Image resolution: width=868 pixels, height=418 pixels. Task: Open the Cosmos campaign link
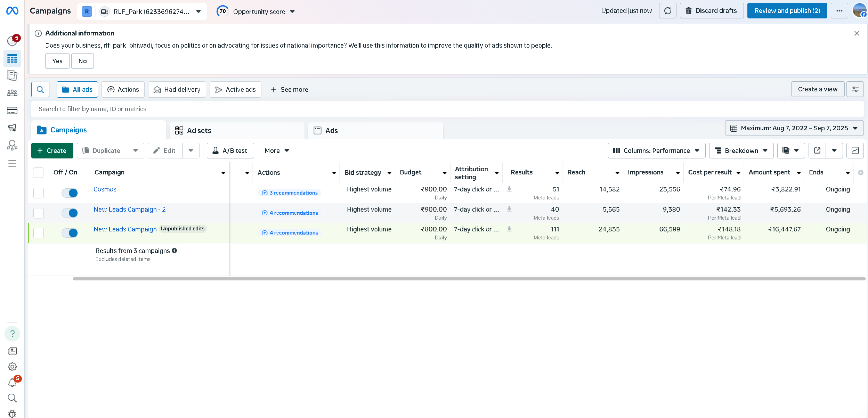coord(105,189)
